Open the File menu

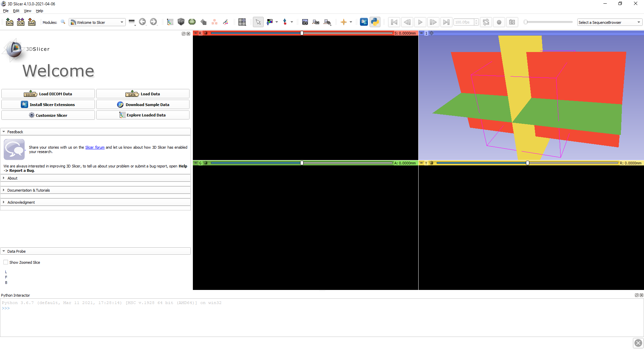(6, 11)
